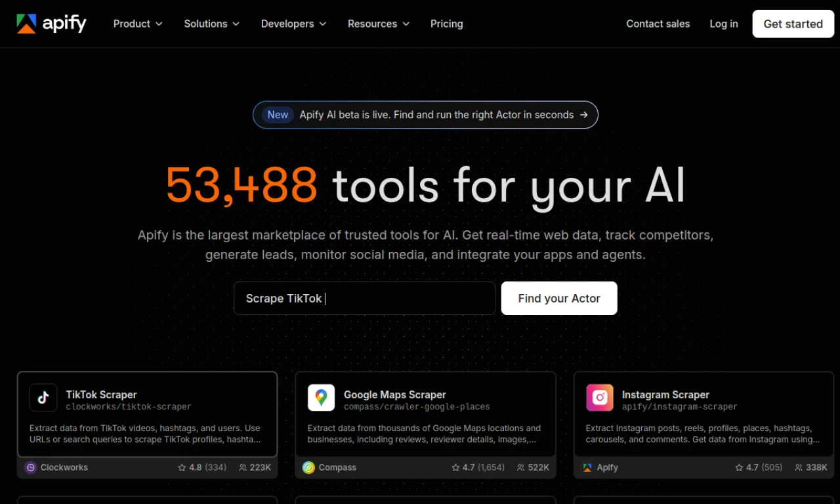
Task: Click the Apify author name on the Instagram card
Action: (x=608, y=467)
